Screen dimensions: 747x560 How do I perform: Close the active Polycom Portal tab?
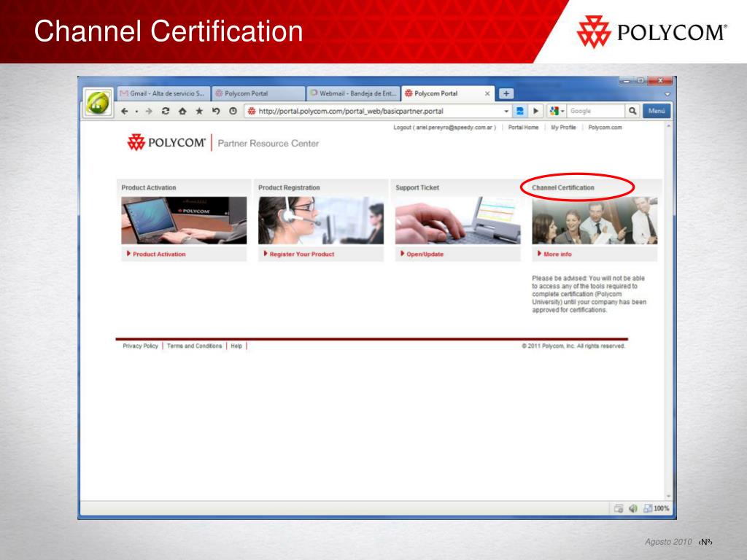coord(487,93)
